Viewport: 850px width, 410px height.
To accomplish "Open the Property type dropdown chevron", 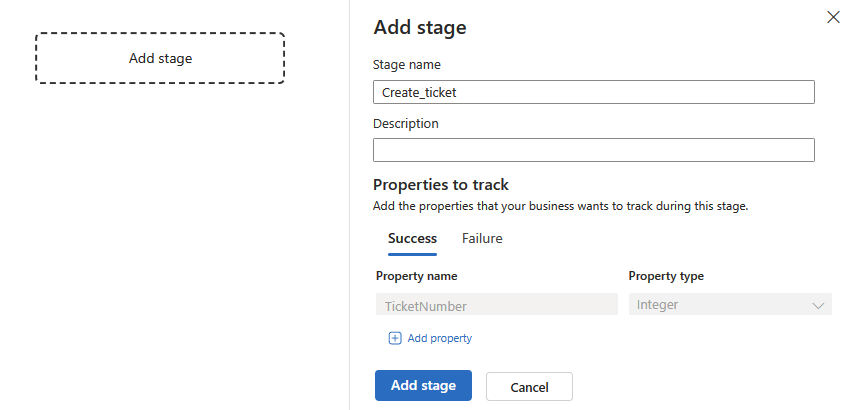I will click(x=818, y=305).
